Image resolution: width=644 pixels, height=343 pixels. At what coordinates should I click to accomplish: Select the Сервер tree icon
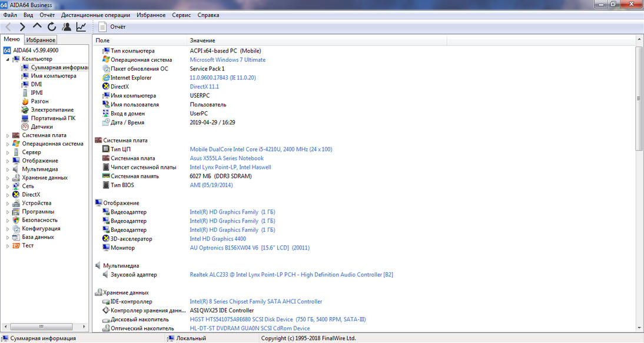pyautogui.click(x=16, y=152)
